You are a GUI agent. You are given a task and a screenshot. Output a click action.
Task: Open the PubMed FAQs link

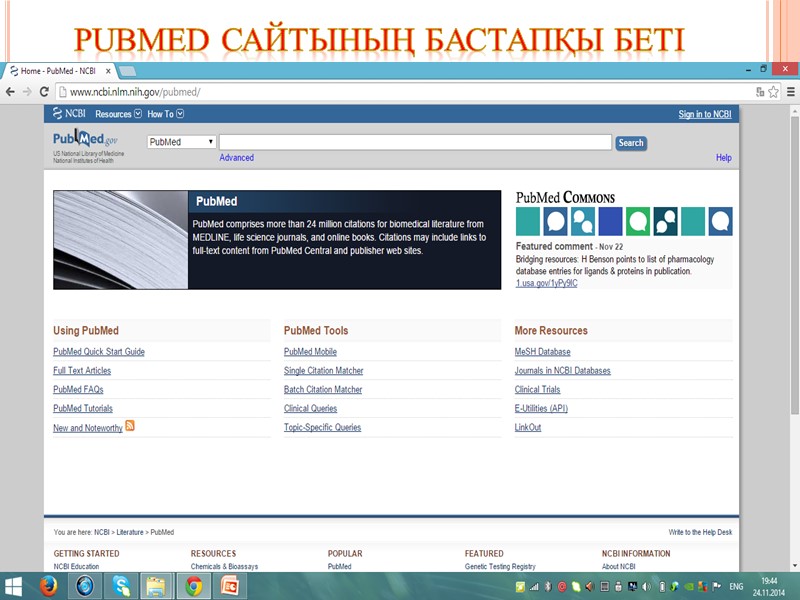[78, 389]
